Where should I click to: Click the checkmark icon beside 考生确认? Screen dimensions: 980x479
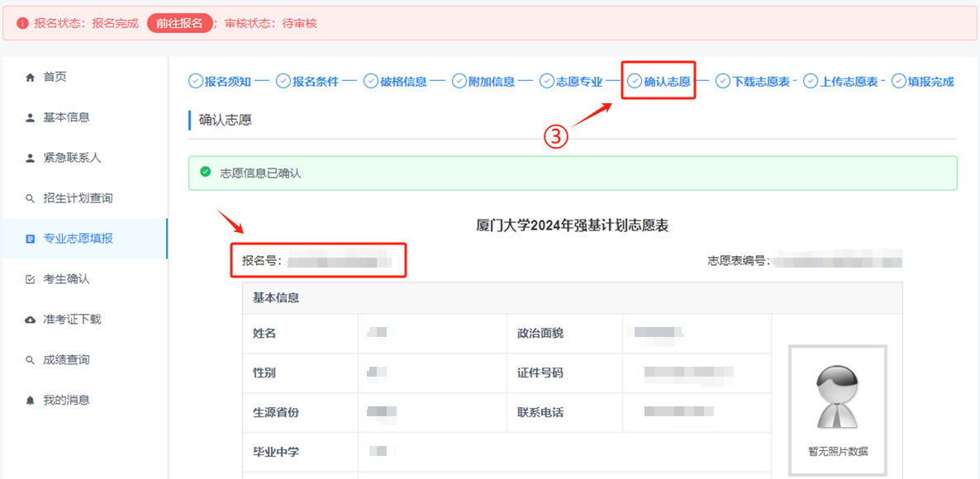[31, 280]
